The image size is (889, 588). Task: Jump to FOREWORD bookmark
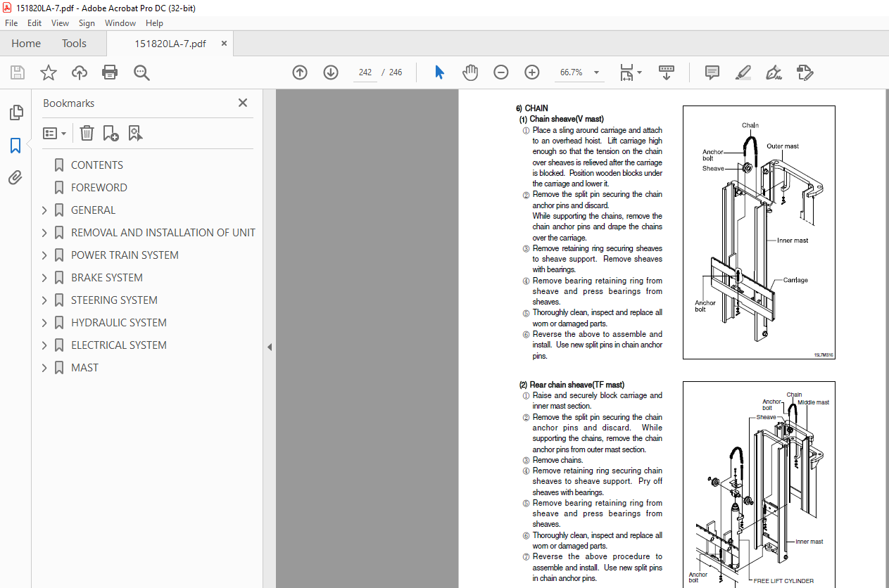[99, 188]
